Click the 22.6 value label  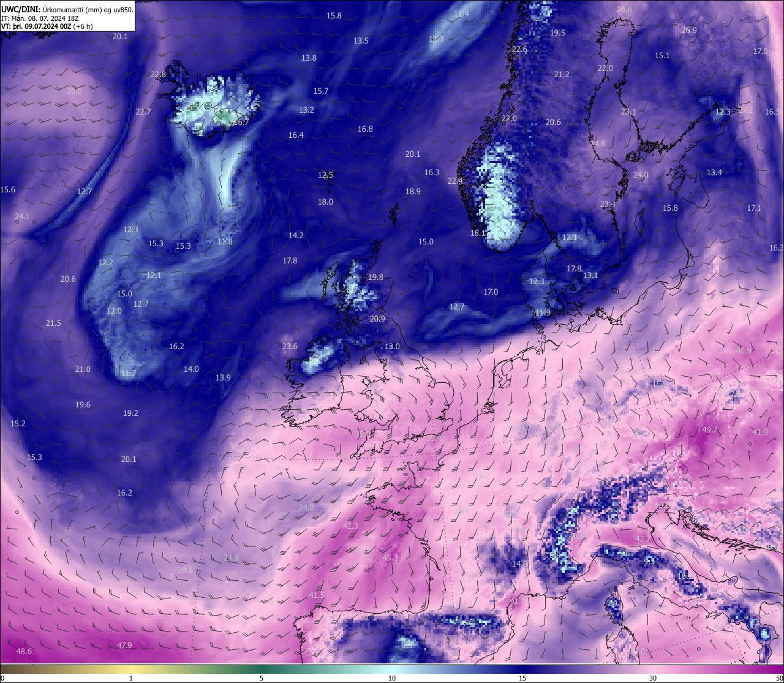519,50
